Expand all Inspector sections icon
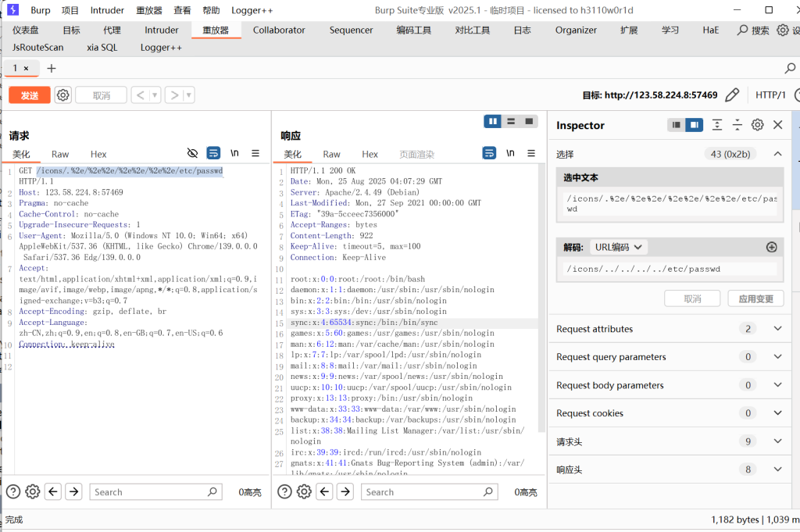This screenshot has height=532, width=800. point(717,125)
